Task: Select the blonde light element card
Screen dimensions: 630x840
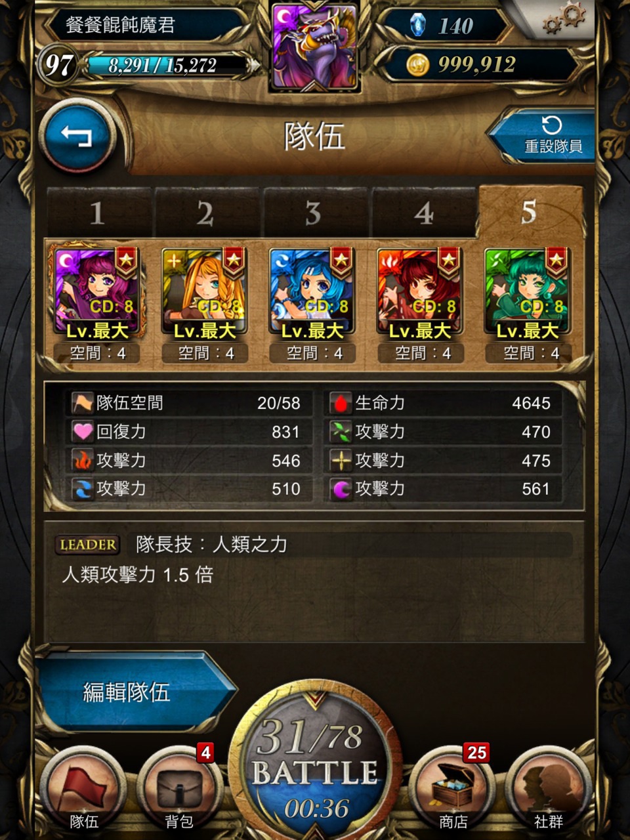Action: coord(205,291)
